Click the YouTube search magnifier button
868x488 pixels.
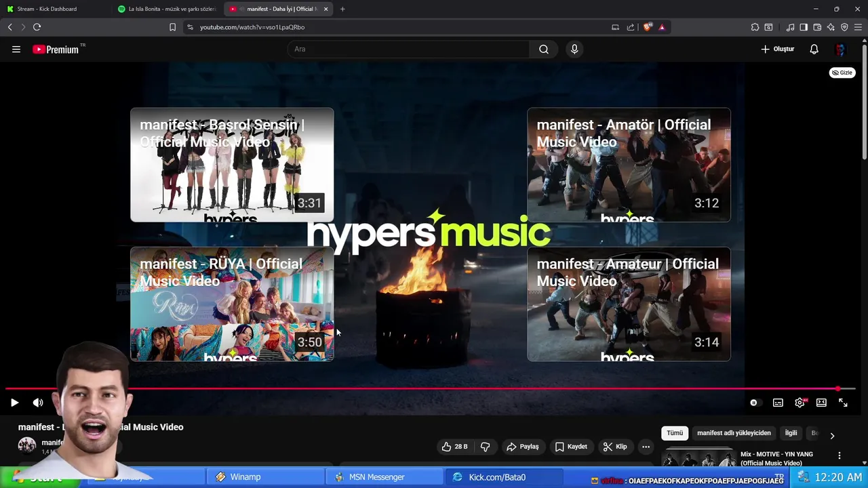544,49
